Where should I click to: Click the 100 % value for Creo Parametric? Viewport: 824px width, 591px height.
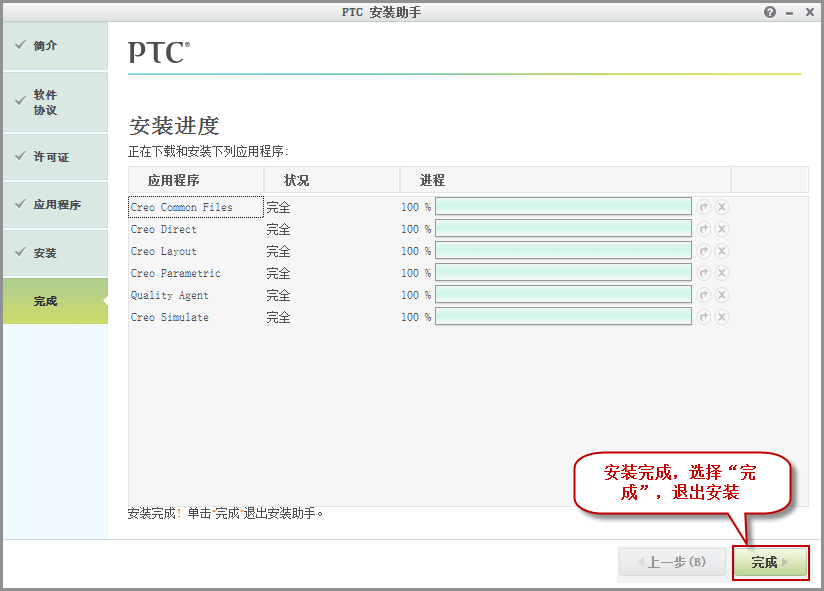pyautogui.click(x=416, y=274)
